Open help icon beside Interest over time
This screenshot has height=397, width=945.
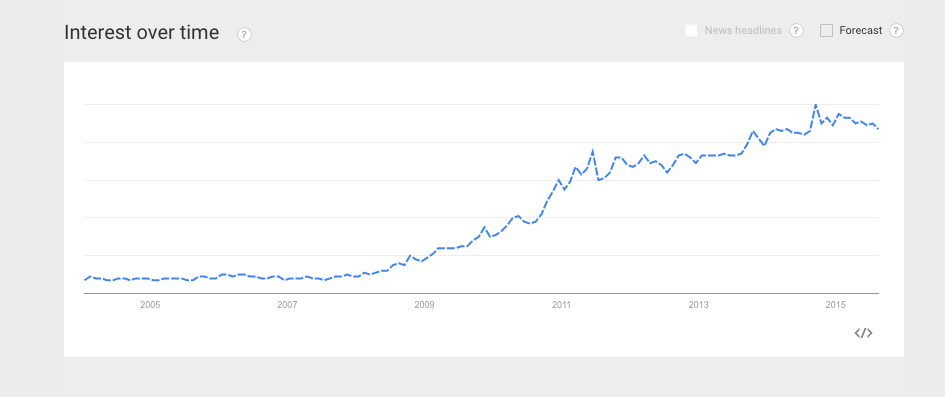point(244,34)
